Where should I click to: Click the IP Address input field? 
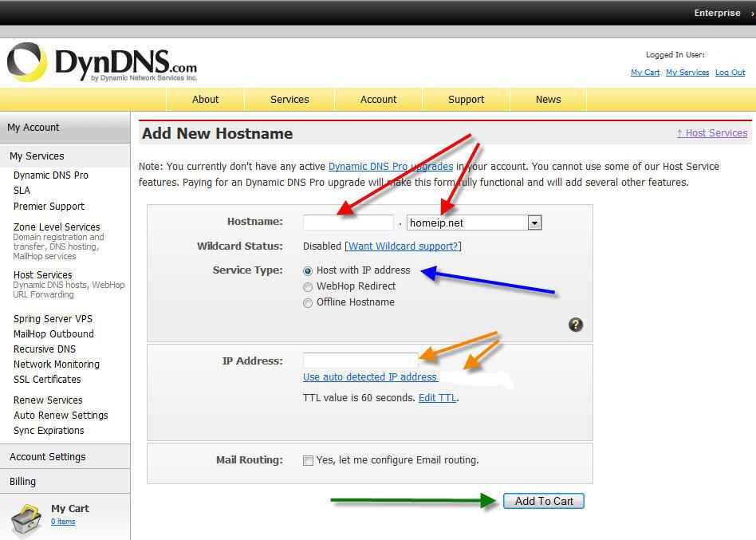click(x=360, y=361)
